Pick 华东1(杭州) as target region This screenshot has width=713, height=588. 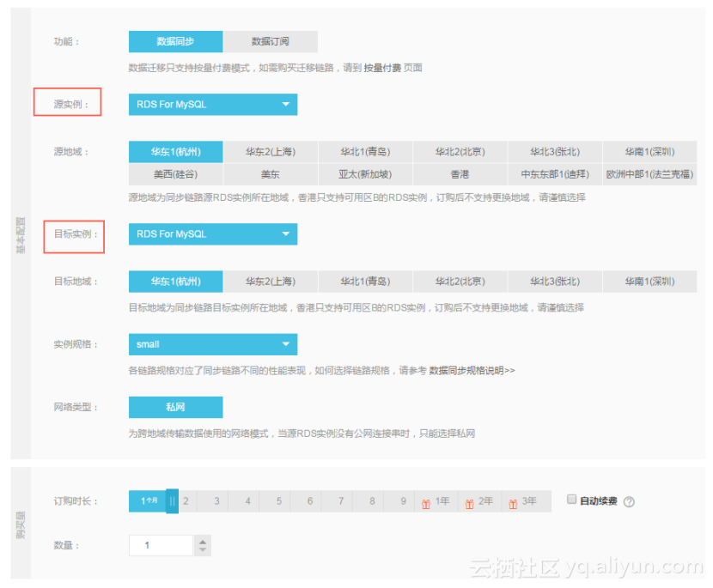tap(175, 282)
